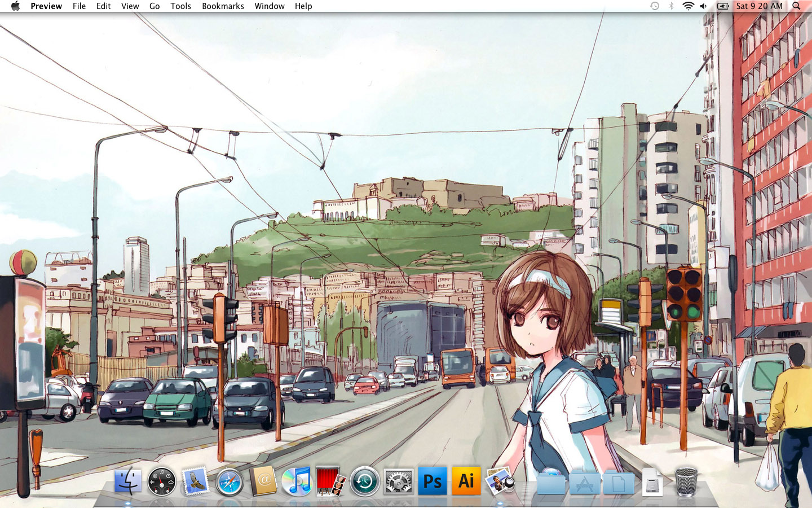Image resolution: width=812 pixels, height=508 pixels.
Task: Launch Adobe Photoshop from the dock
Action: pos(433,481)
